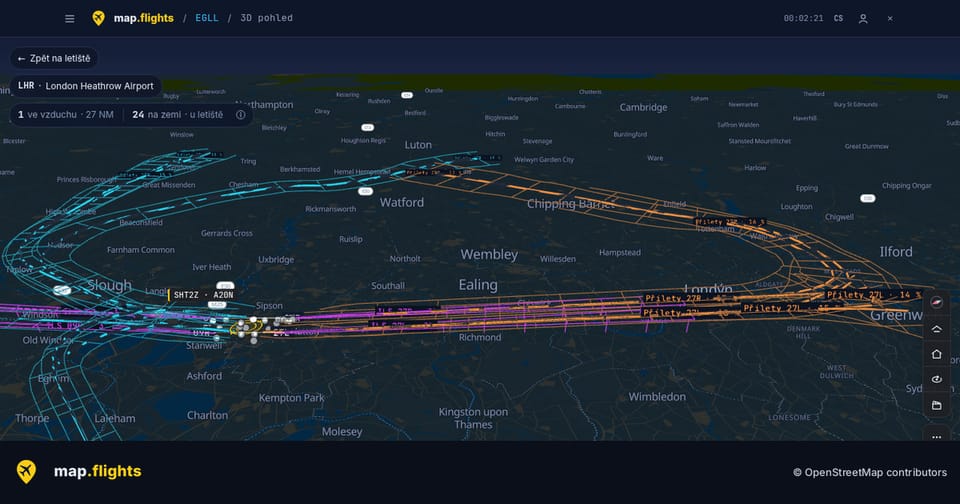The height and width of the screenshot is (504, 960).
Task: Click the Slough map label
Action: click(x=109, y=285)
